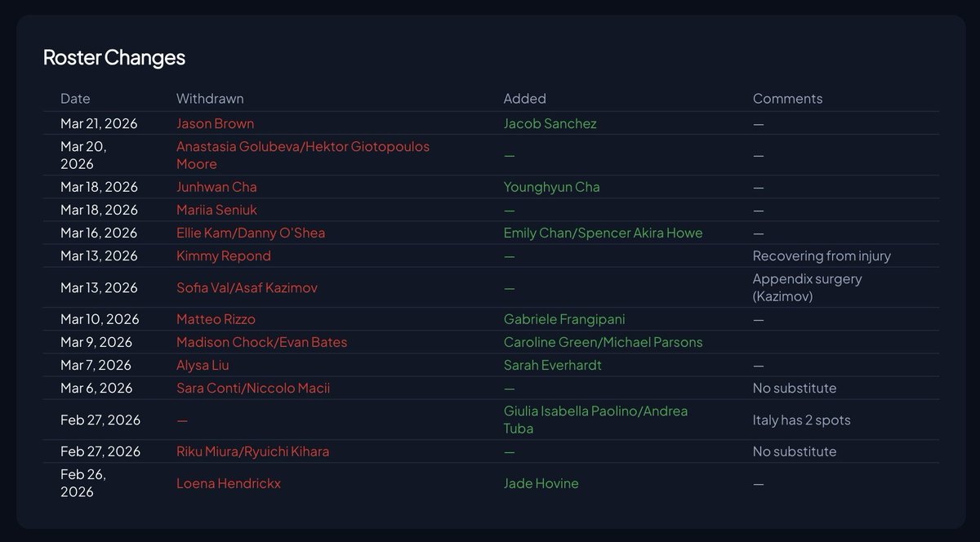Click Sofia Val/Asaf Kazimov entry
The image size is (980, 542).
coord(247,287)
